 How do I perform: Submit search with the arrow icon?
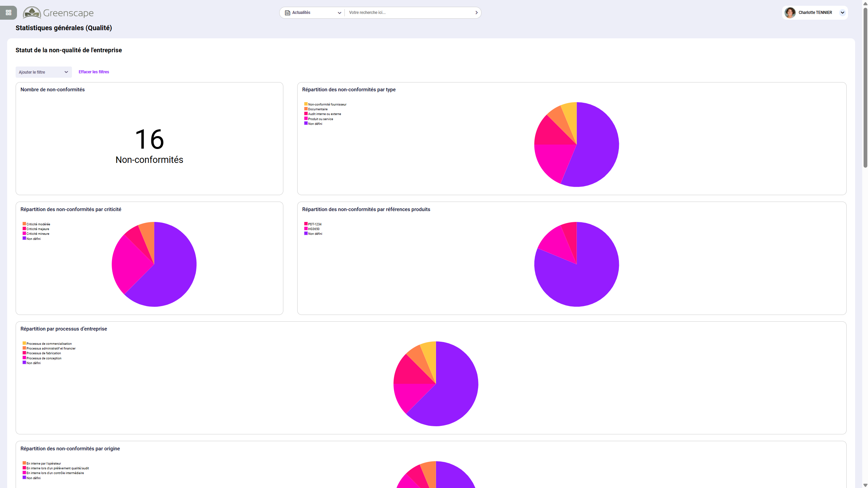(476, 13)
